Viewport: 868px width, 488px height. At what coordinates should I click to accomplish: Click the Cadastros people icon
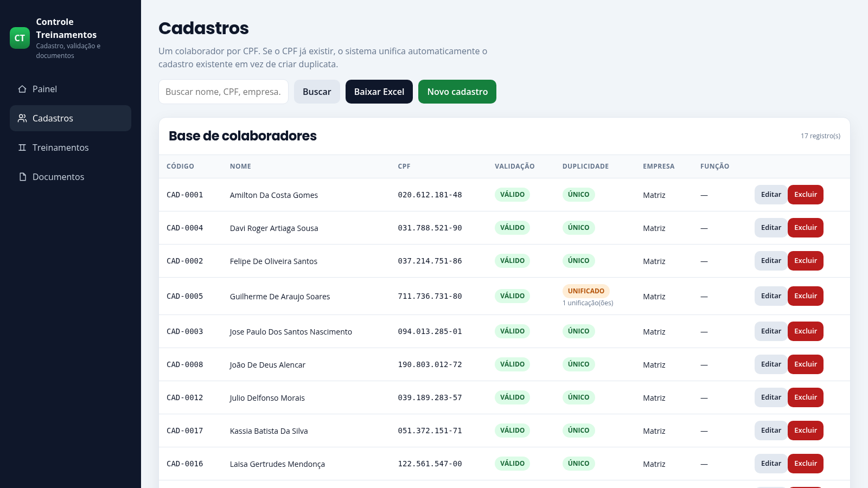point(22,118)
